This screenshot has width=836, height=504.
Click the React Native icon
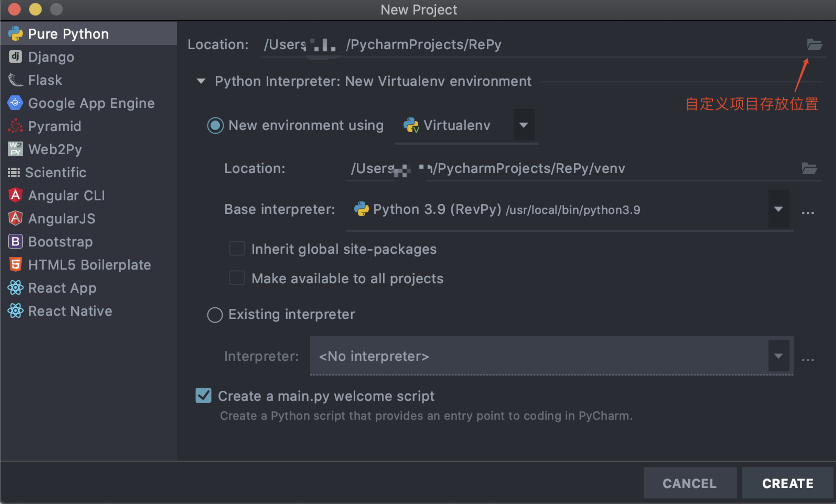tap(15, 311)
